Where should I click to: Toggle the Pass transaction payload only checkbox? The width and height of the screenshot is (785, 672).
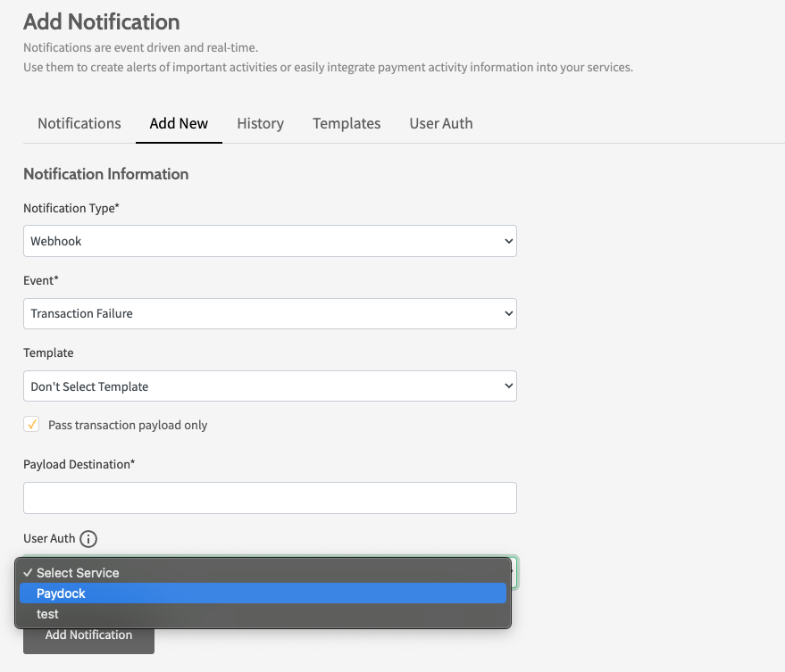coord(31,425)
